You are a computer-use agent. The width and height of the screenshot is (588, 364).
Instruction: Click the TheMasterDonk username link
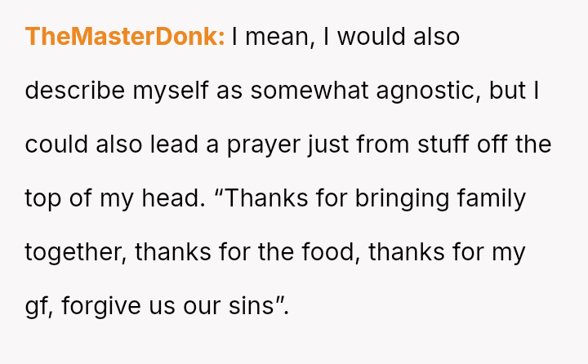(x=125, y=38)
